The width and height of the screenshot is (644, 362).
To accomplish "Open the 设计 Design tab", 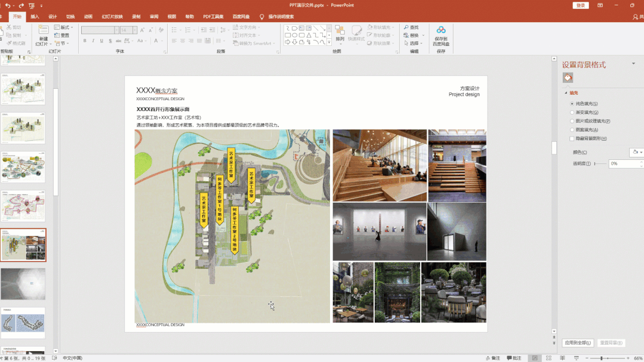I will pyautogui.click(x=53, y=17).
